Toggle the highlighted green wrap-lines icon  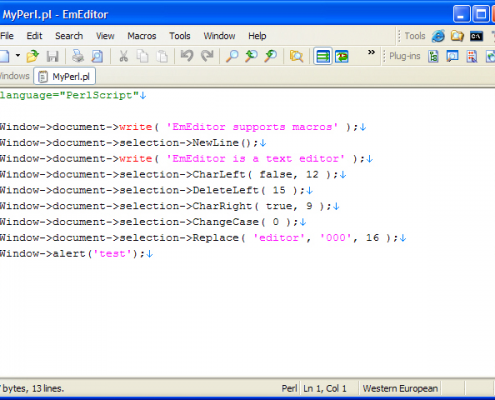coord(323,56)
